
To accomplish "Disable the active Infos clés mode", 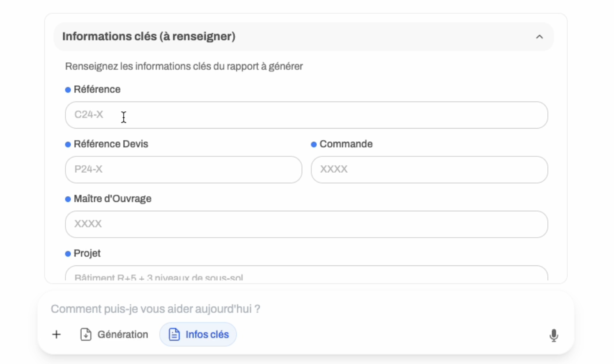I will point(198,334).
